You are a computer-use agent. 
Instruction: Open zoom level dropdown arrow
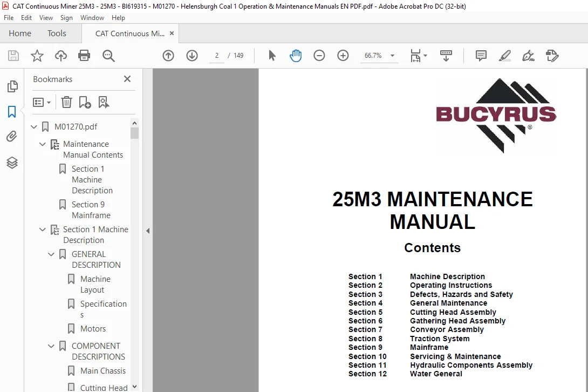point(392,56)
